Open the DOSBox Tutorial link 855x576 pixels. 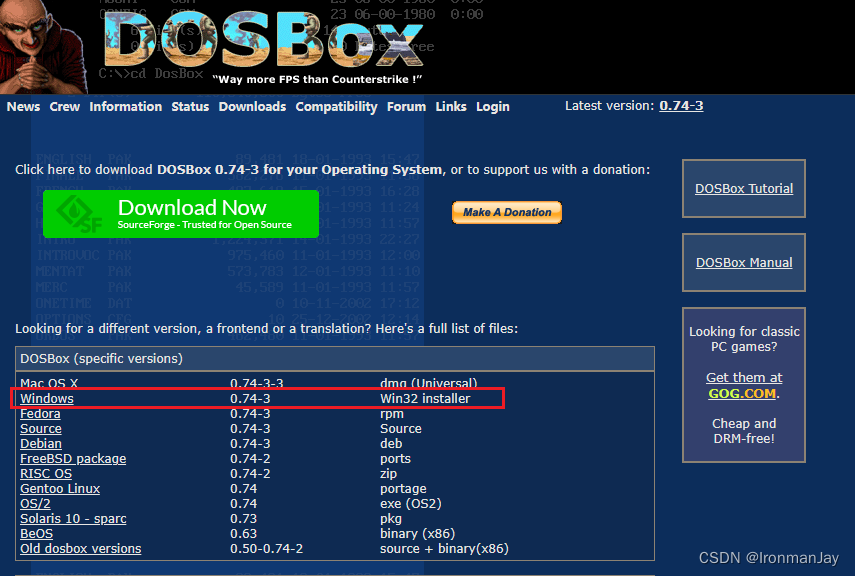point(744,189)
